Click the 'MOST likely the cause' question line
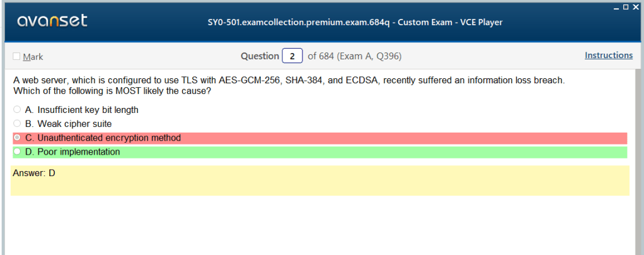 click(x=112, y=91)
